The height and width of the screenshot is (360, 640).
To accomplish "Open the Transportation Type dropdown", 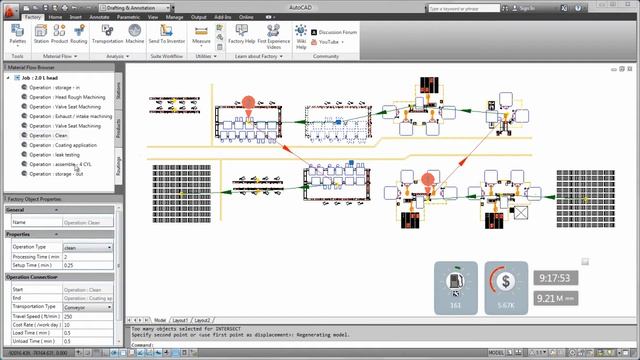I will point(88,307).
